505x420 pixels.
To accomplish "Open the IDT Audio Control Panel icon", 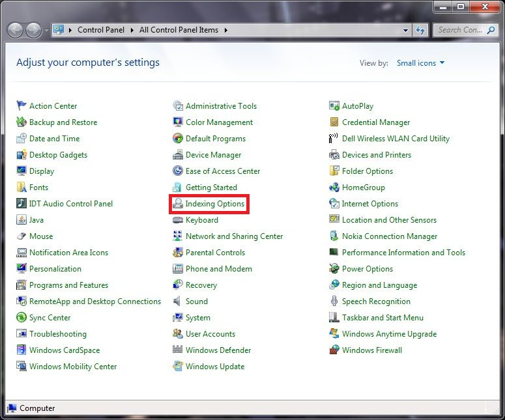I will point(22,203).
